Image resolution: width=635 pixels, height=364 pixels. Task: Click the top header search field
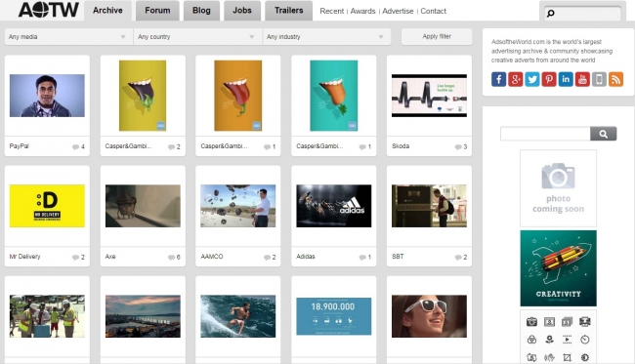pyautogui.click(x=582, y=14)
